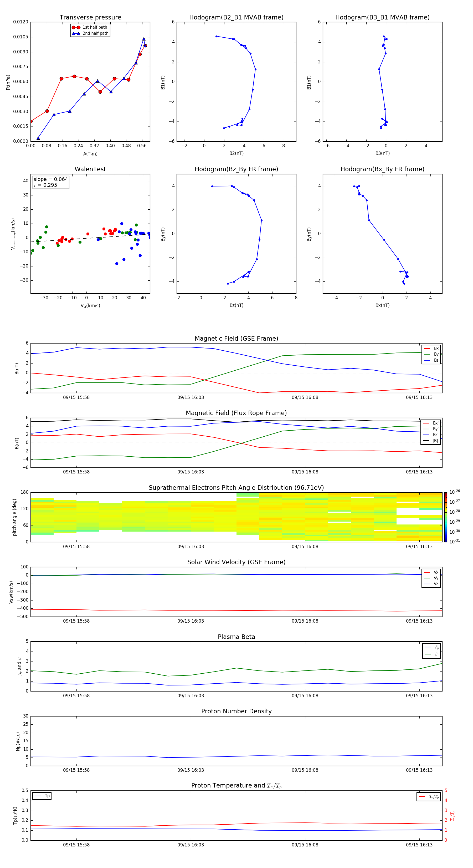The height and width of the screenshot is (868, 473).
Task: Click the 10^-26 color bar label
Action: coord(455,492)
